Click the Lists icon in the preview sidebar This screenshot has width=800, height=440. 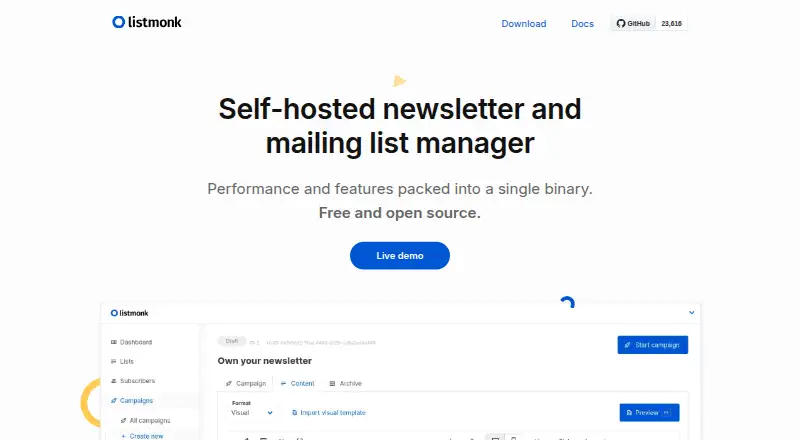[x=114, y=361]
